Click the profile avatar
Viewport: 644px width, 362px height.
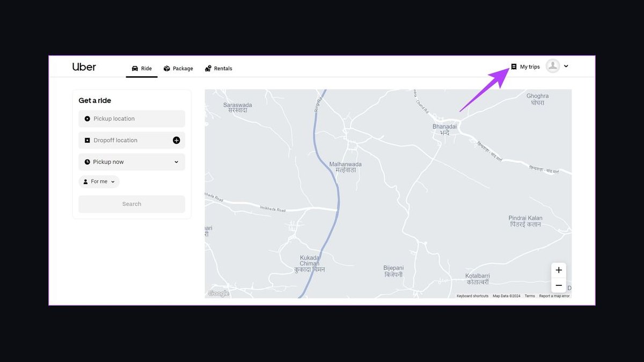[553, 66]
